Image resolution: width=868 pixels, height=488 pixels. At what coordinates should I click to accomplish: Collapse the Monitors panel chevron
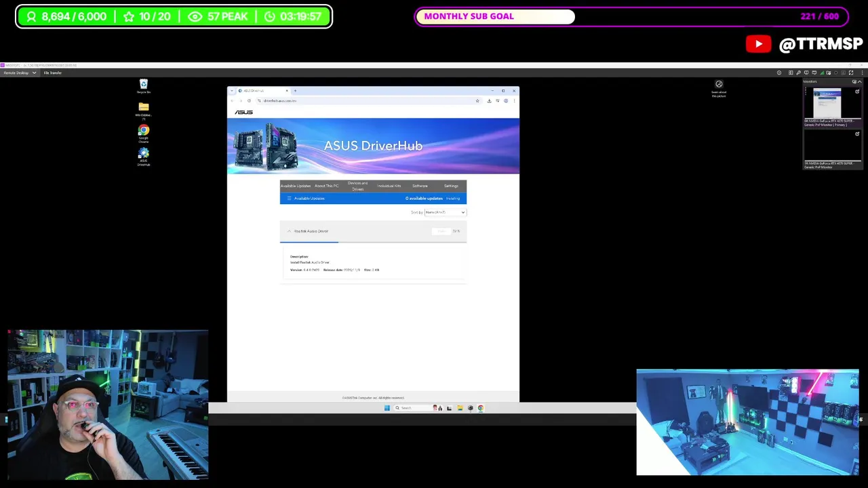[x=860, y=81]
